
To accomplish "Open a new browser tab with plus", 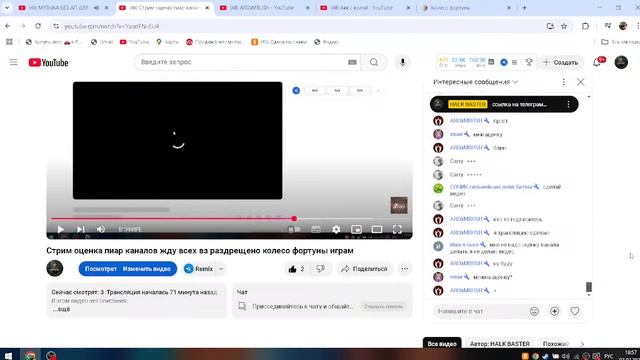I will pos(524,8).
